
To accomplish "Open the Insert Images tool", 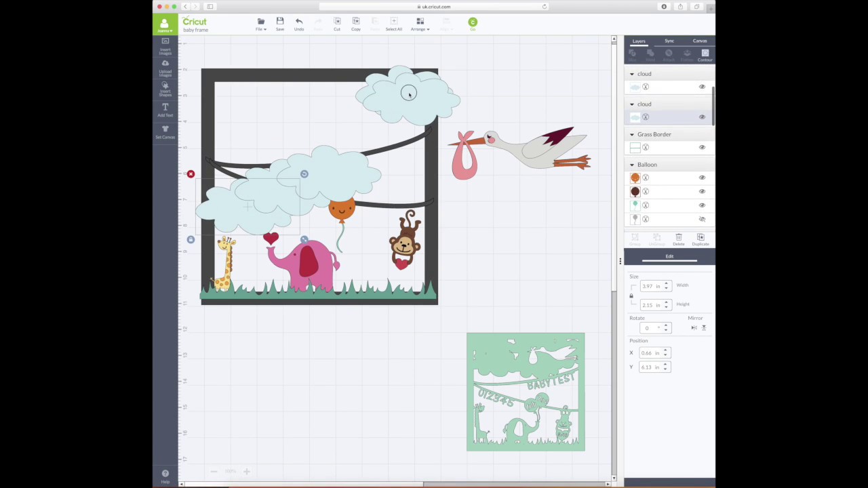I will click(x=165, y=45).
